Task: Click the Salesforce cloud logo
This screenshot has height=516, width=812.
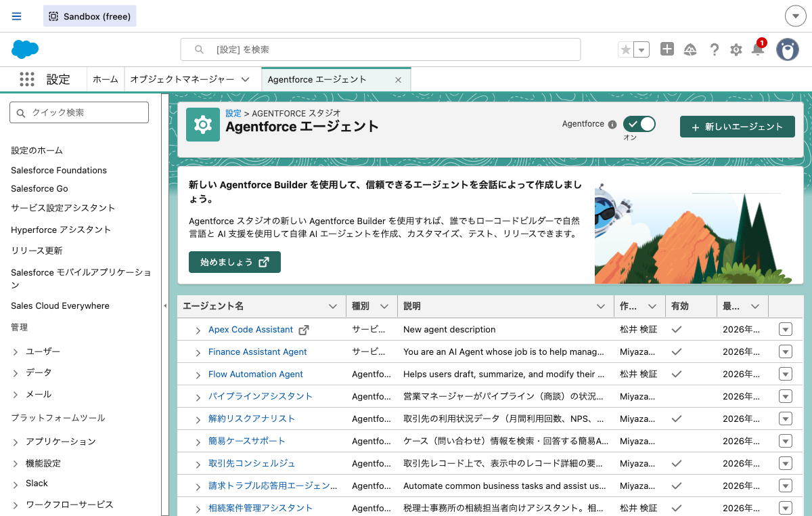Action: tap(24, 49)
